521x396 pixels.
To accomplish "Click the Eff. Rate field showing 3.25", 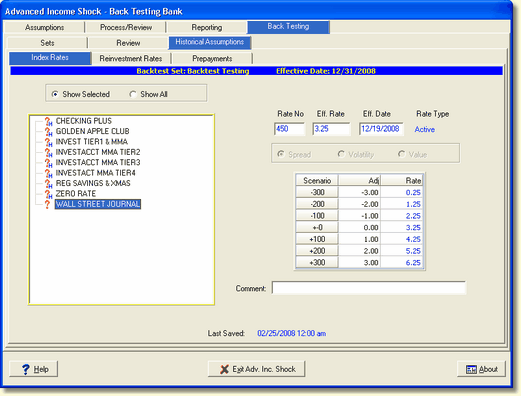I will 331,129.
